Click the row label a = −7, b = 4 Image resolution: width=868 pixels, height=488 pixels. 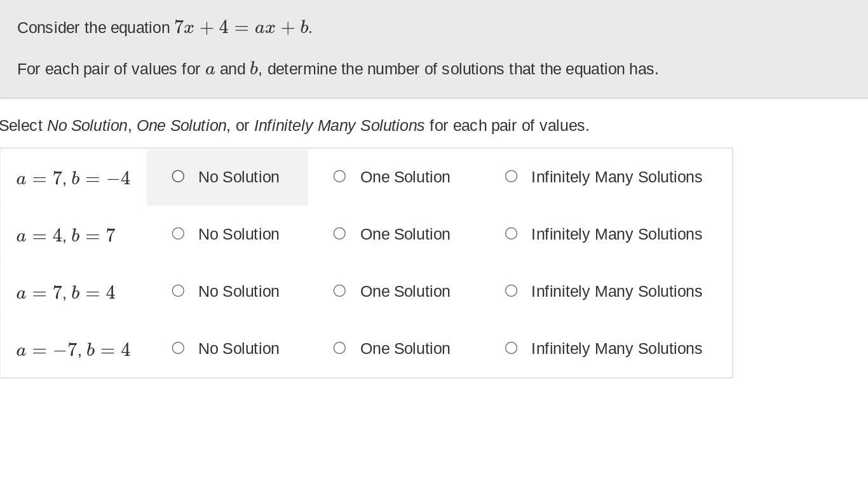[73, 350]
